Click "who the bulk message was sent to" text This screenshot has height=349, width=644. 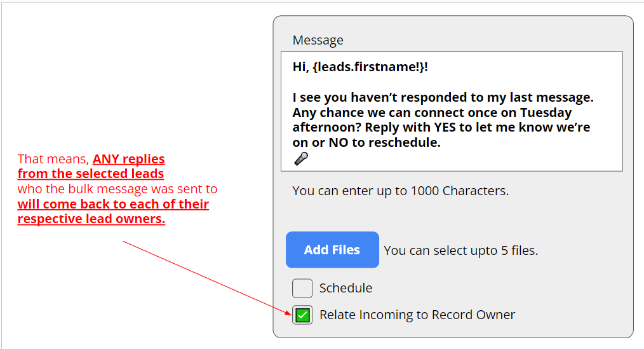pos(117,189)
